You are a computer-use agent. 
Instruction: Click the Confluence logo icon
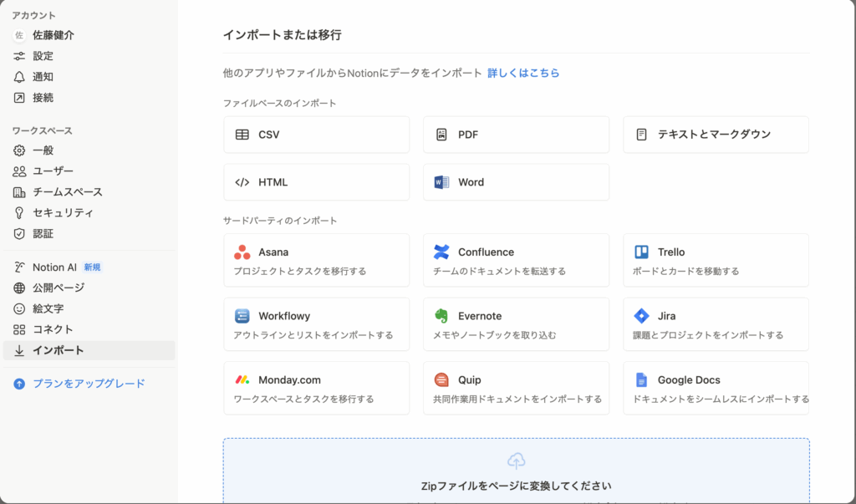coord(441,252)
